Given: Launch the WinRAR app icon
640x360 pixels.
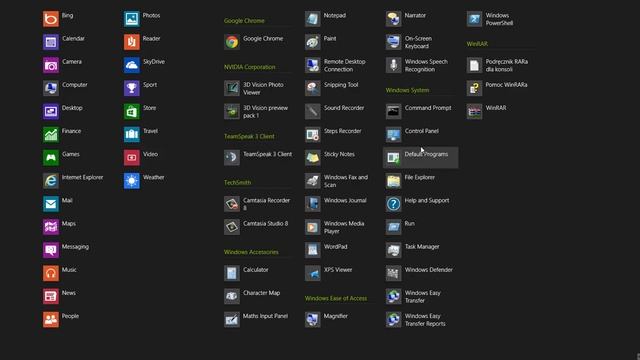Looking at the screenshot, I should tap(474, 111).
